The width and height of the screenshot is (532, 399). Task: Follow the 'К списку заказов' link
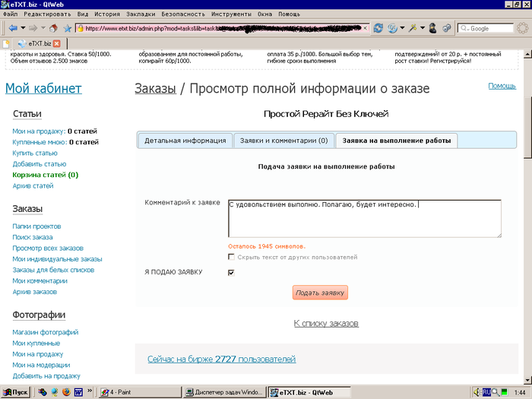326,324
